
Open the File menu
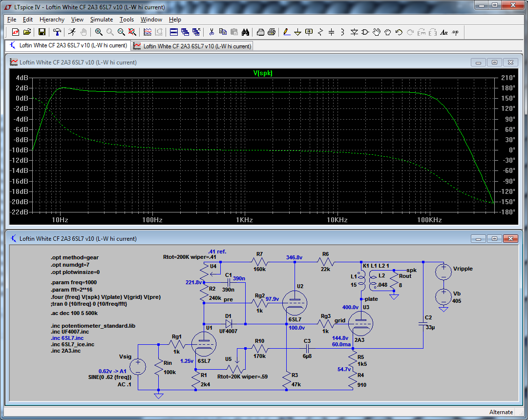12,20
